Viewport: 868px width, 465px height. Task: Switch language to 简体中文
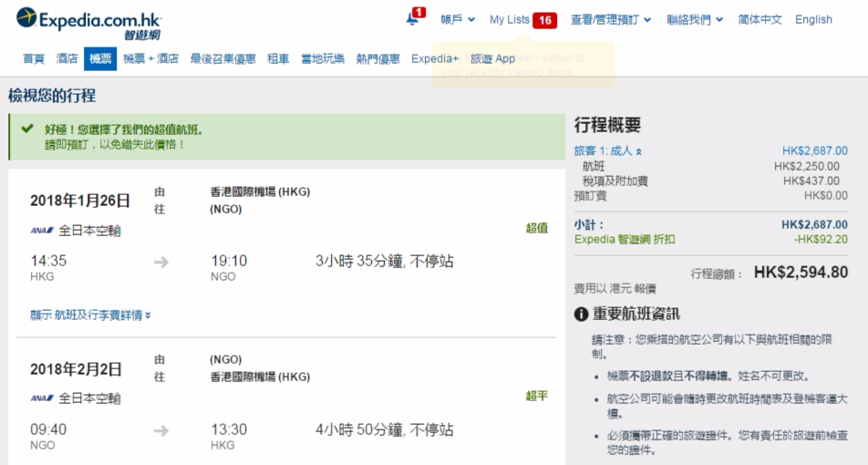pos(759,19)
